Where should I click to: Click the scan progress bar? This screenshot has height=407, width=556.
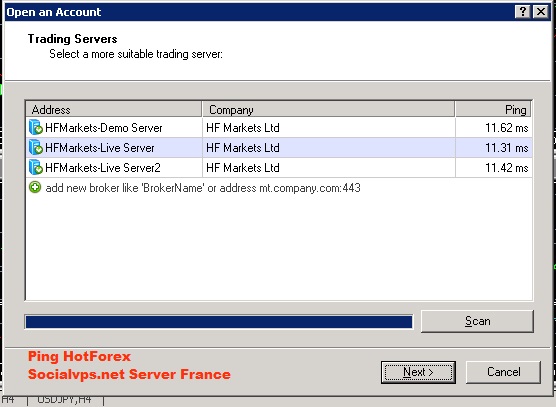pos(219,322)
